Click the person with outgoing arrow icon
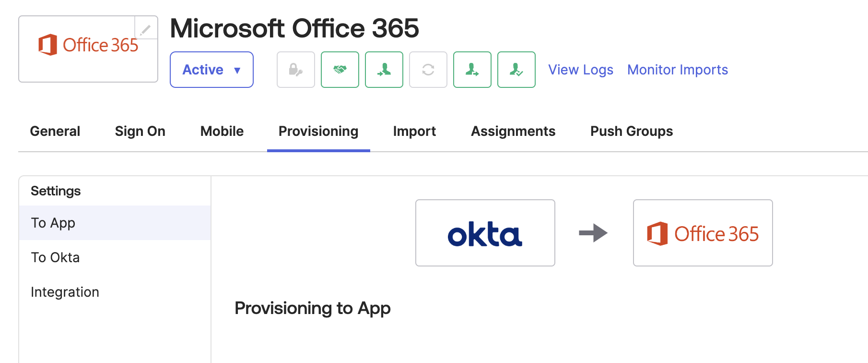 (x=472, y=70)
